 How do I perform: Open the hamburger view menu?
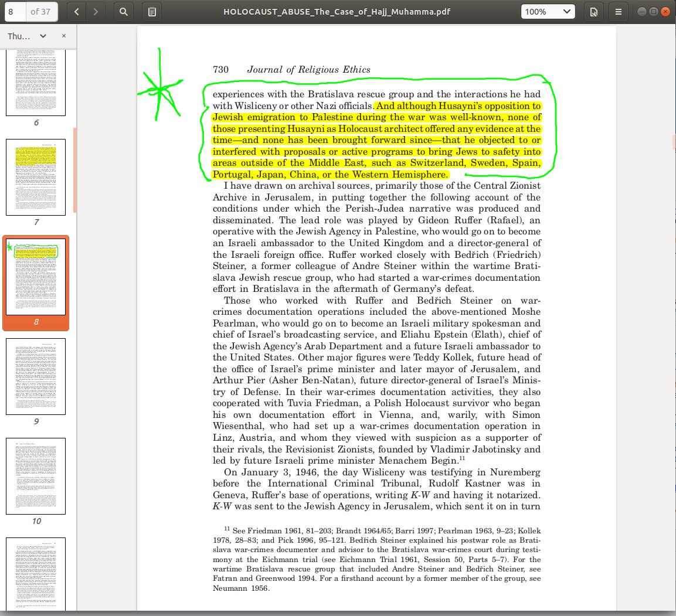point(618,11)
